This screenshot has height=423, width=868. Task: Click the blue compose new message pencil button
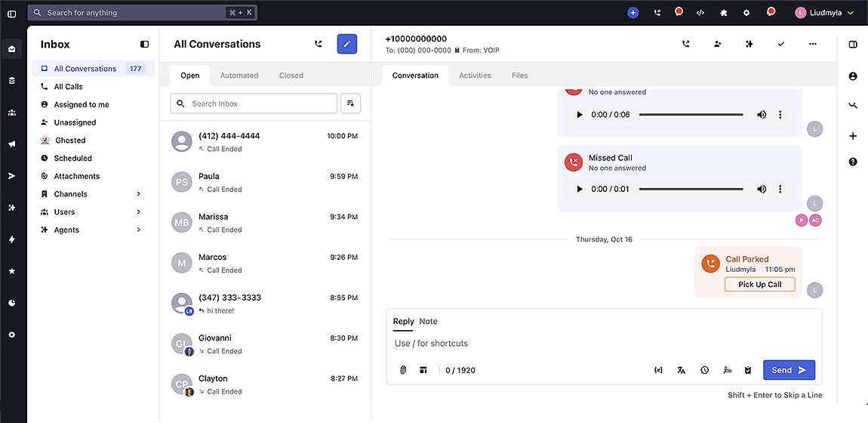pyautogui.click(x=347, y=44)
